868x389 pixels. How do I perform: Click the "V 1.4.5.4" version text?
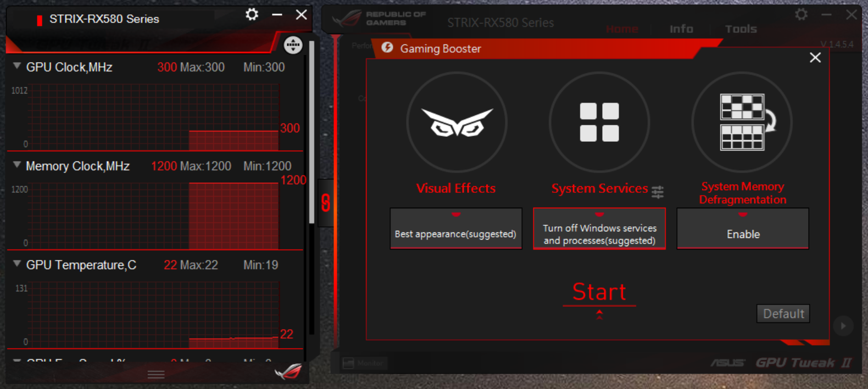[837, 45]
